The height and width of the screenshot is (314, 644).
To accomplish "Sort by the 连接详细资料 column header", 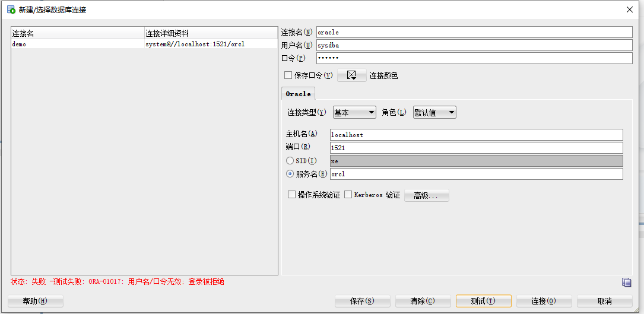I will [x=211, y=33].
